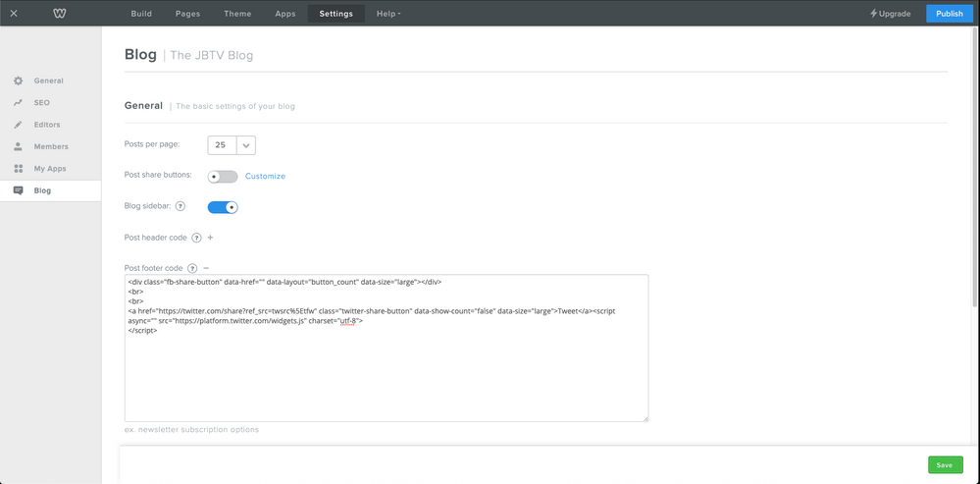The height and width of the screenshot is (484, 980).
Task: Click the Upgrade link
Action: [x=895, y=14]
